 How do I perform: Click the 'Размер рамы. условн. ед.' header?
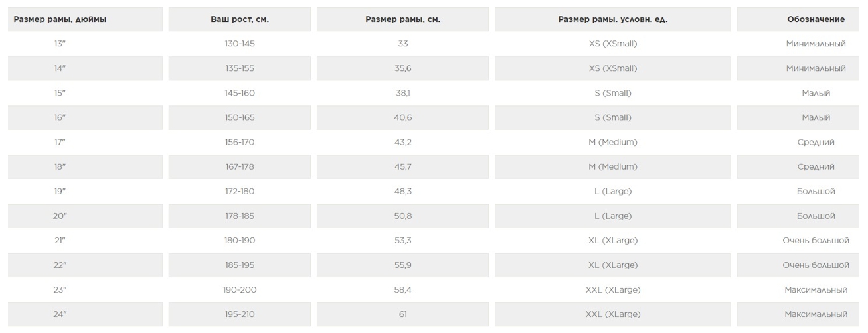[x=612, y=19]
